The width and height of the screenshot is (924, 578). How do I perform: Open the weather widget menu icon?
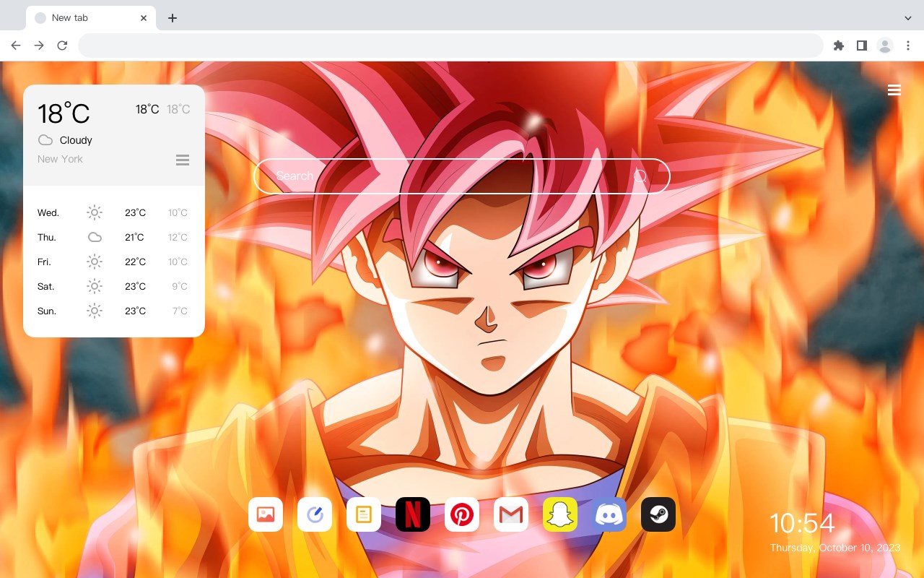click(183, 160)
